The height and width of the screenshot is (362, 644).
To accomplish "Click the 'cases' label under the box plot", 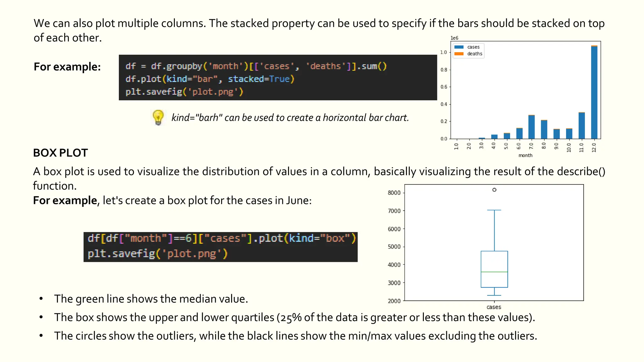I will [x=494, y=307].
